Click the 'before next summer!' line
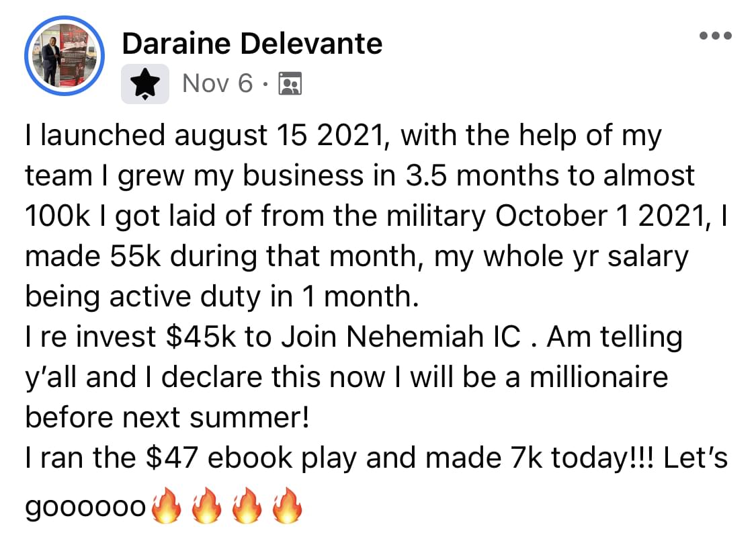The image size is (756, 545). [167, 417]
